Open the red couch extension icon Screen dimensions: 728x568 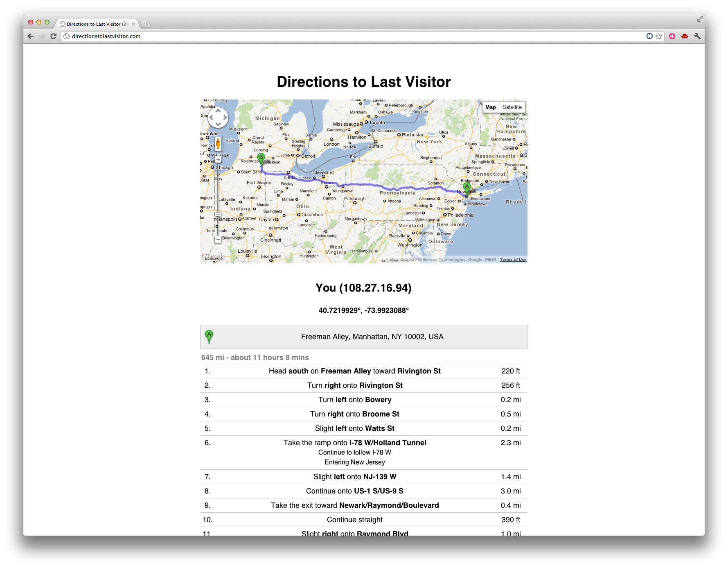pyautogui.click(x=685, y=36)
